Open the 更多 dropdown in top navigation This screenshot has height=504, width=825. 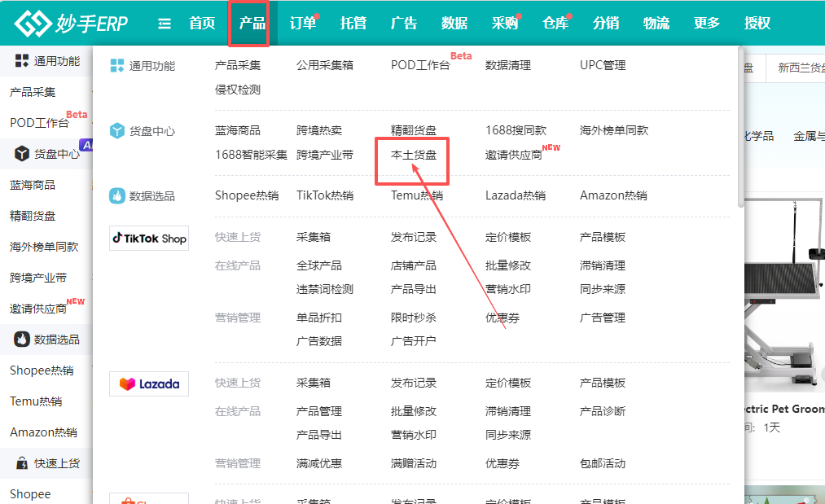pos(705,23)
